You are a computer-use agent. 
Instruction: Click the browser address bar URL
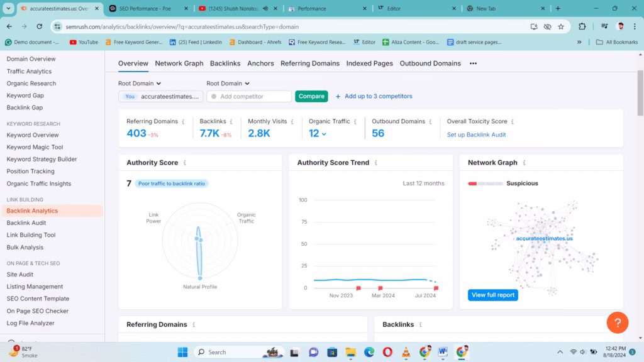182,26
